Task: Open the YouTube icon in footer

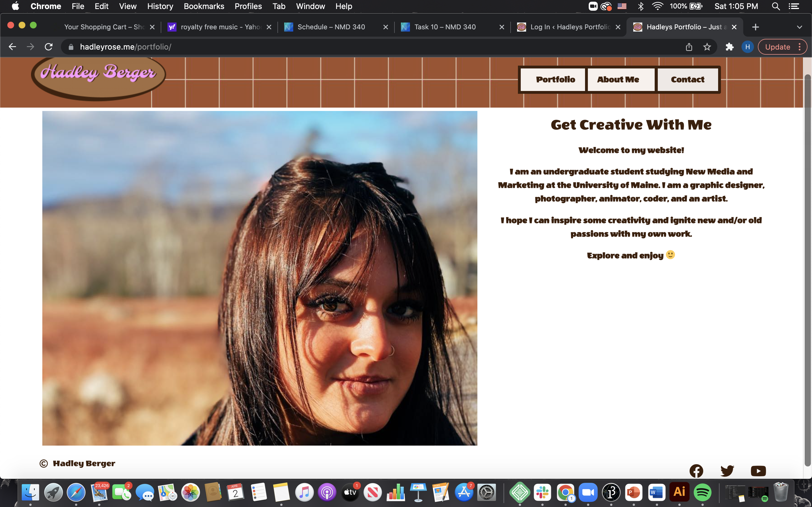Action: click(758, 471)
